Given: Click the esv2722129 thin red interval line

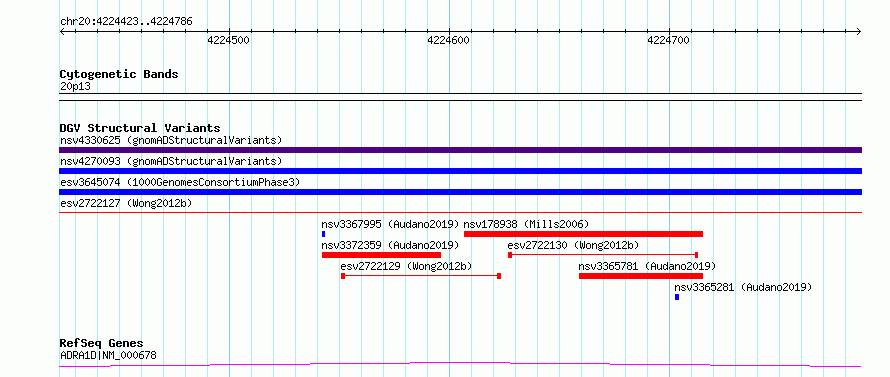Looking at the screenshot, I should [x=421, y=276].
